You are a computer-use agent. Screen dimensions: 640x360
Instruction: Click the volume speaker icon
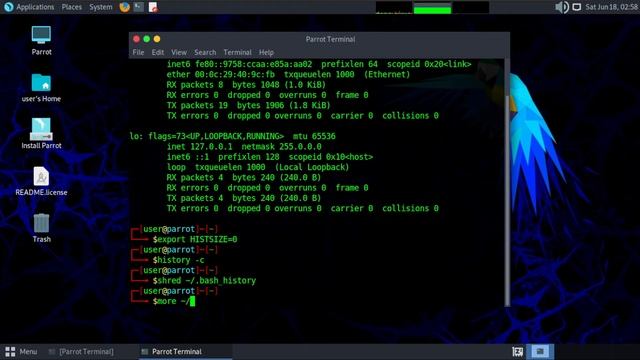coord(562,7)
